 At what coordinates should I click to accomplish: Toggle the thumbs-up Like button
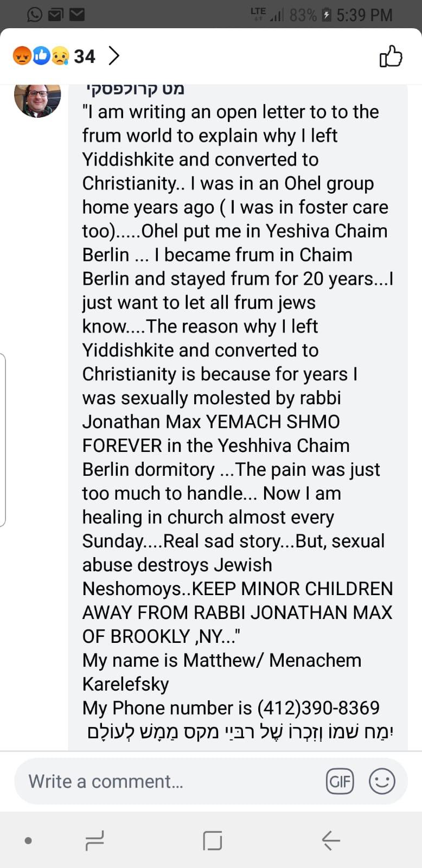coord(391,56)
